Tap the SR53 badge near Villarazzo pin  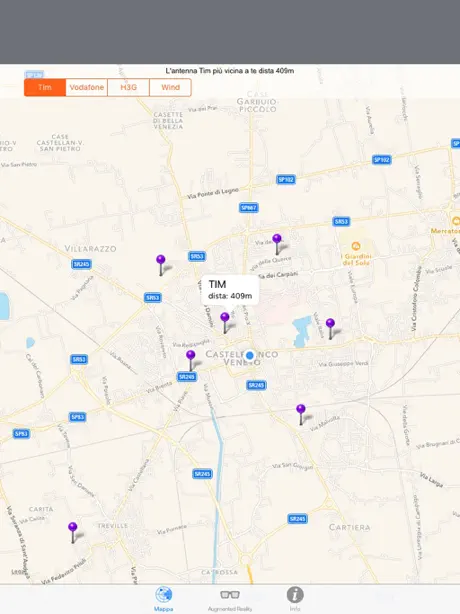[197, 256]
